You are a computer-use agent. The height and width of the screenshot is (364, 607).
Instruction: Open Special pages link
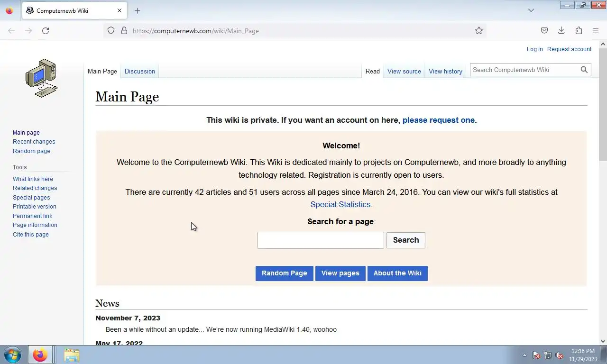click(x=31, y=198)
